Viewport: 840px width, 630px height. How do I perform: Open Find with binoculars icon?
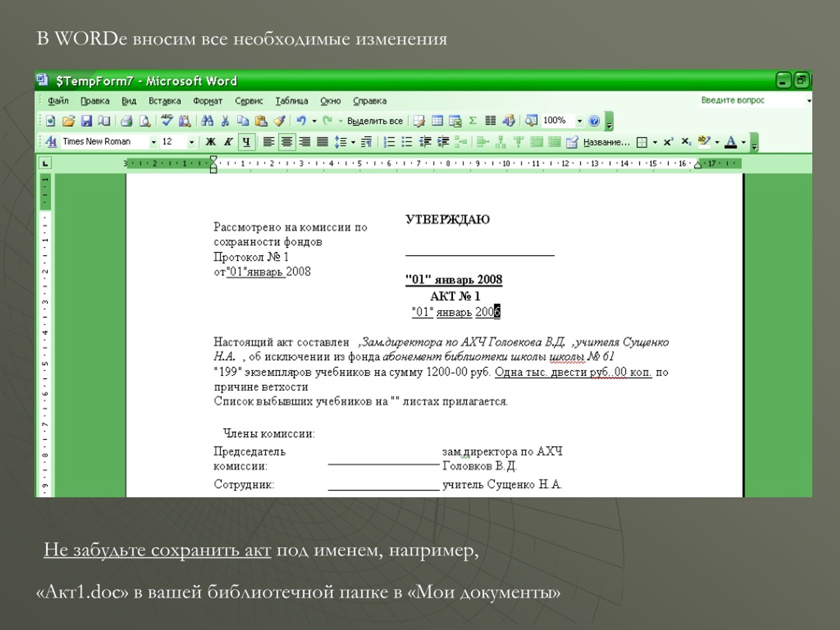click(x=207, y=121)
